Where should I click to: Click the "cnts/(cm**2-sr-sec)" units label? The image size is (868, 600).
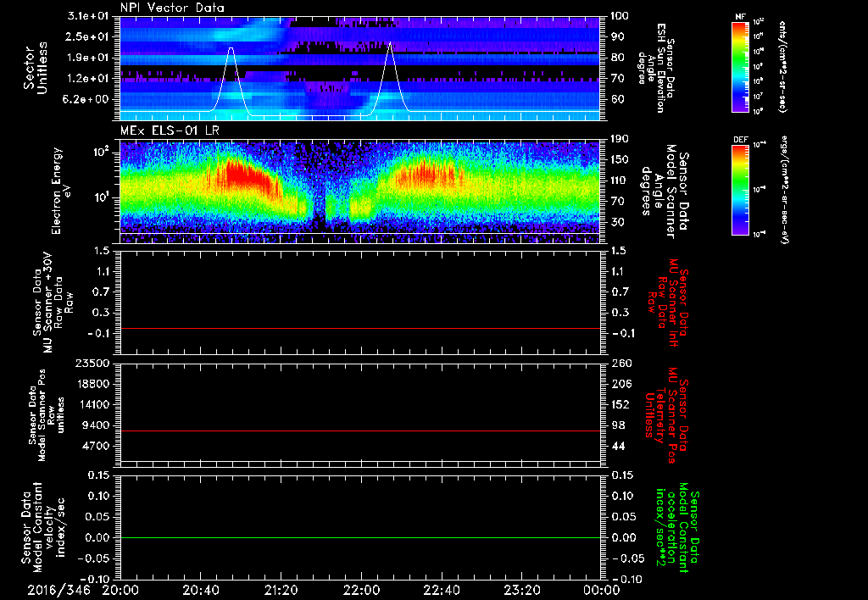point(782,67)
